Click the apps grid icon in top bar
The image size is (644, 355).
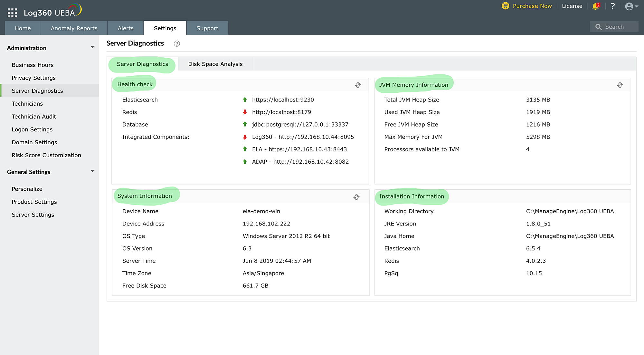12,13
